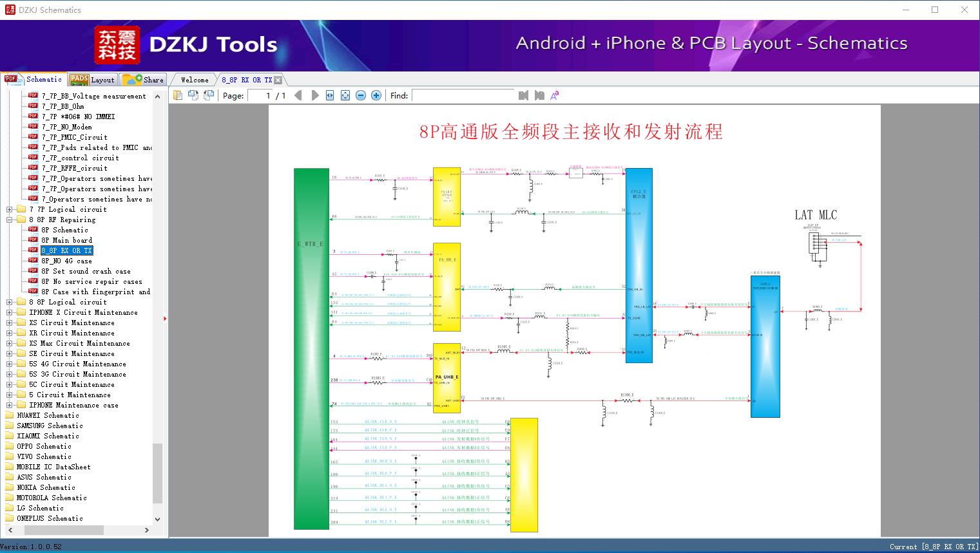Click the PDF icon beside 7_7P_NO_Modem

(34, 126)
